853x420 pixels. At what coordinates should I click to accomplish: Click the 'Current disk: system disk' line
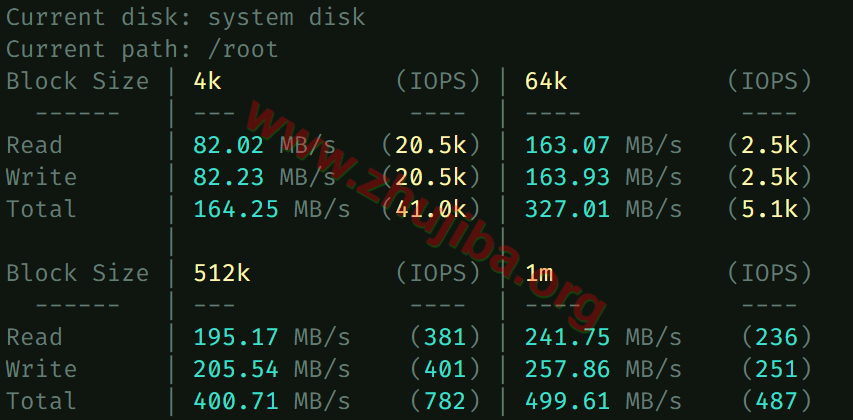186,17
